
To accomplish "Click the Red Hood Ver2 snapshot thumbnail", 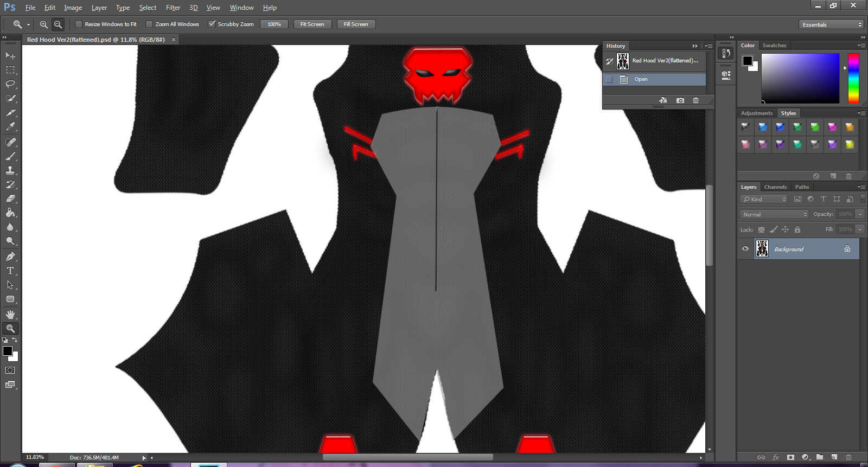I will [623, 61].
